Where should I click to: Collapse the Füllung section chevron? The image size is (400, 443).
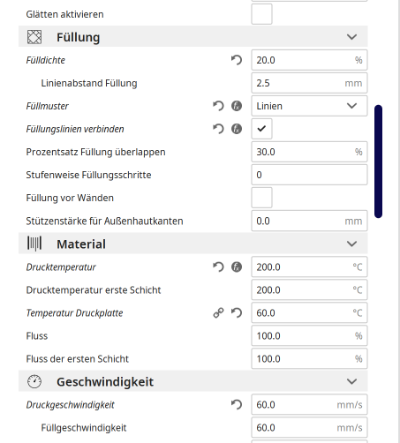tap(352, 37)
